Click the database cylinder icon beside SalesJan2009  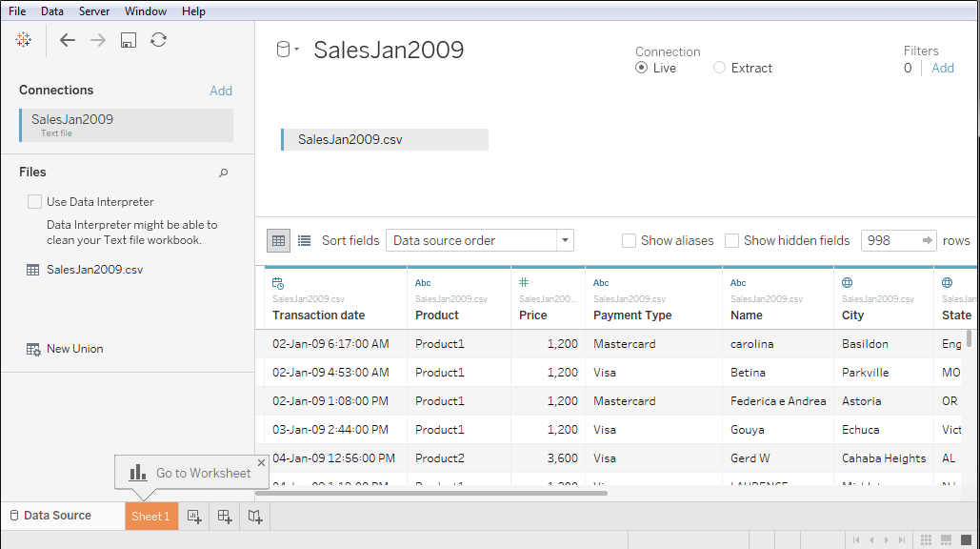click(283, 50)
